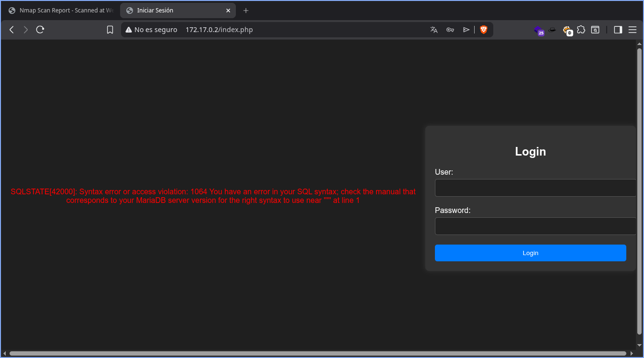Open the page translate icon

coord(434,30)
